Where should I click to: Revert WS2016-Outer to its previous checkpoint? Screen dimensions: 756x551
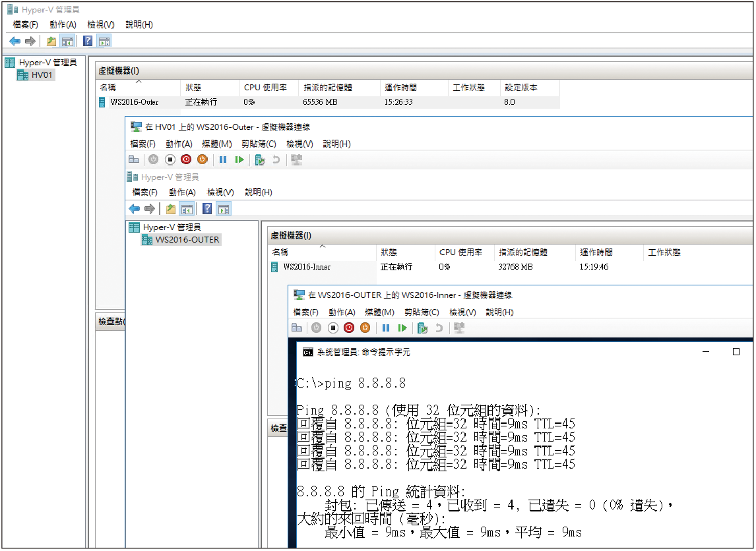coord(276,159)
